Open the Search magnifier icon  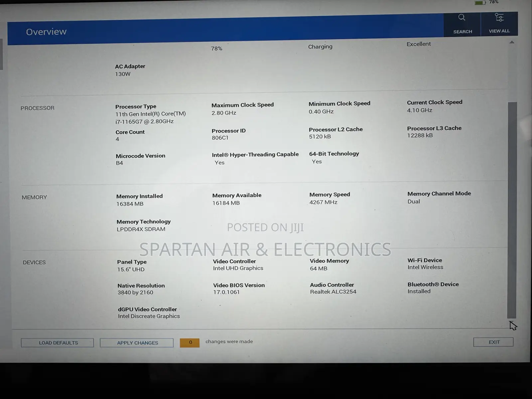click(462, 17)
